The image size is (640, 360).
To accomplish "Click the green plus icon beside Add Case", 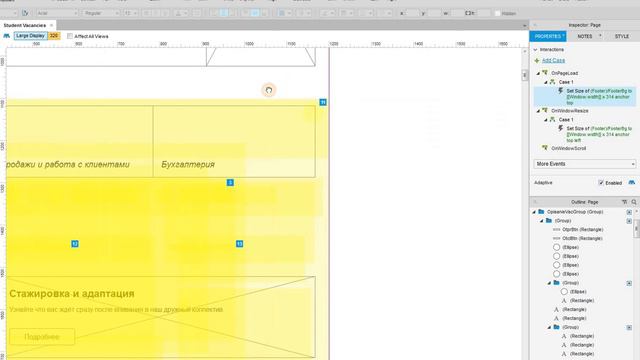I will click(537, 60).
